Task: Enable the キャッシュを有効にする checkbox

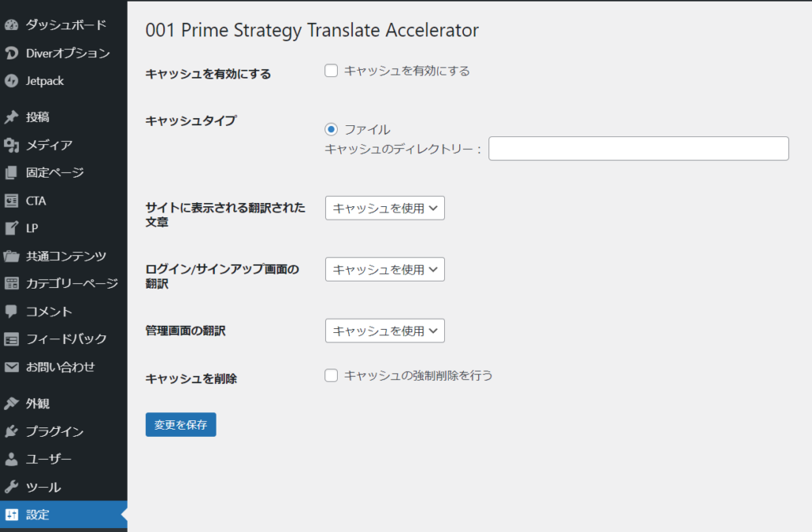Action: (331, 71)
